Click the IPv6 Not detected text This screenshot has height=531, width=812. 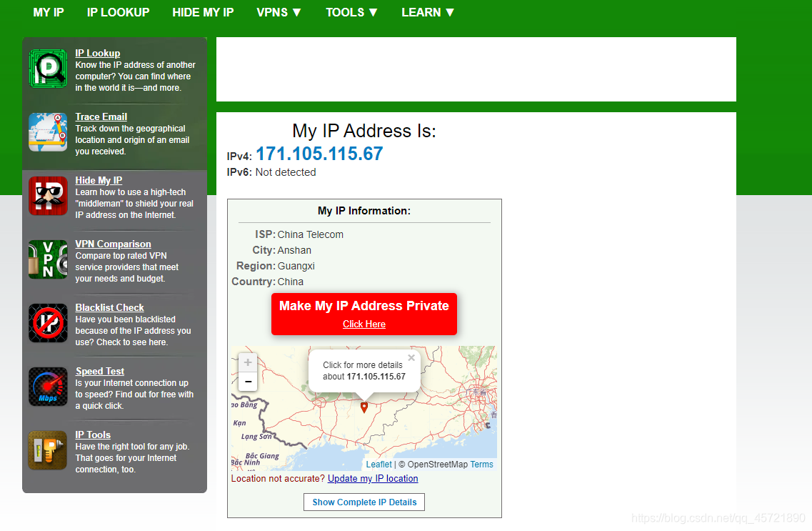[286, 172]
